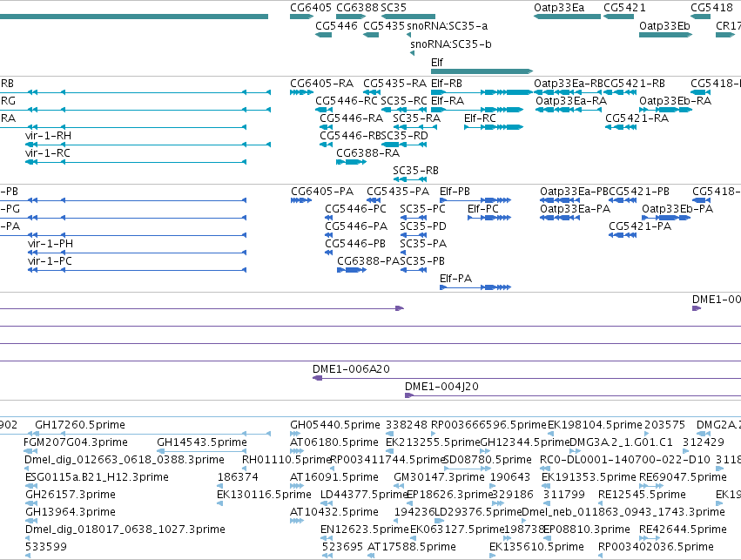The height and width of the screenshot is (560, 741).
Task: Click protein Elf-PC label
Action: (483, 209)
